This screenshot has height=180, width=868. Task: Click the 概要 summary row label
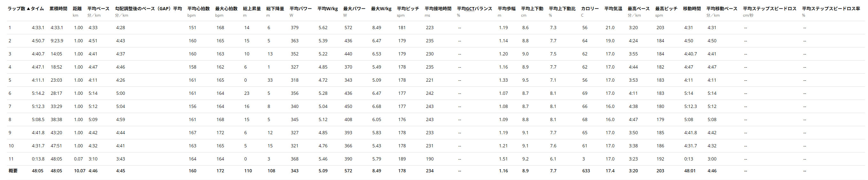click(x=13, y=171)
